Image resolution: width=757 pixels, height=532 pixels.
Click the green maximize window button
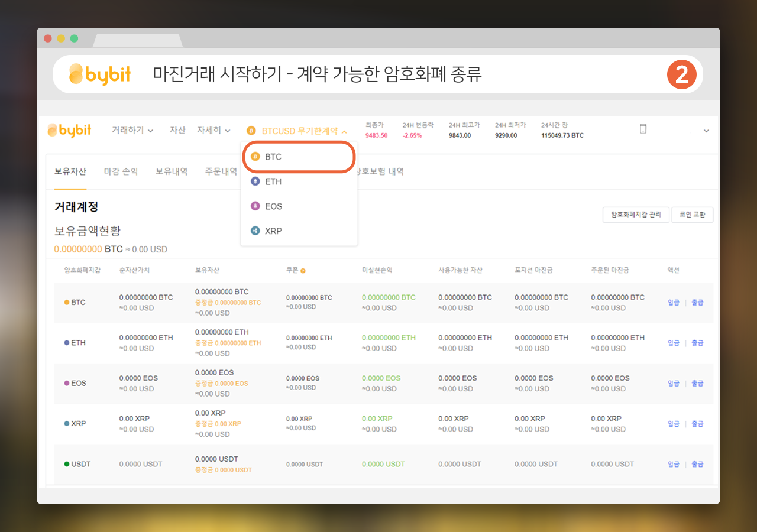tap(74, 38)
